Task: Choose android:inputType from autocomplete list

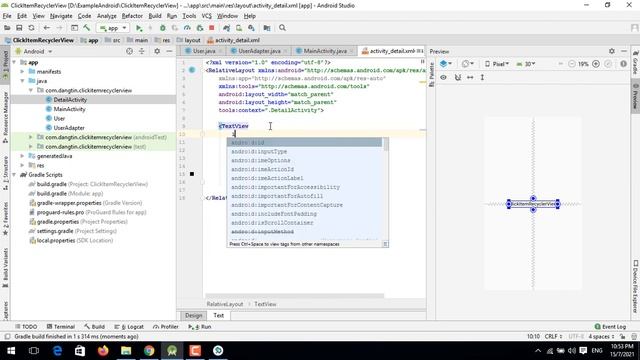Action: 304,151
